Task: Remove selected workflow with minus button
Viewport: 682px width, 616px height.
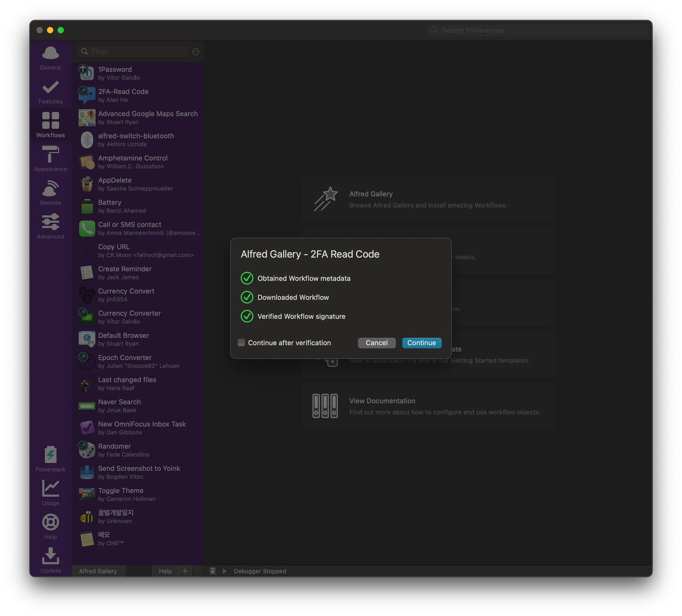Action: click(x=197, y=571)
